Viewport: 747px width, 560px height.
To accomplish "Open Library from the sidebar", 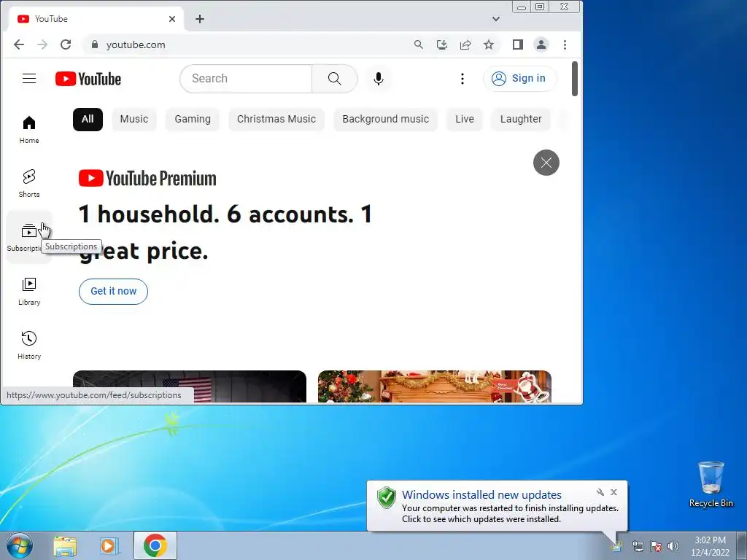I will (29, 292).
